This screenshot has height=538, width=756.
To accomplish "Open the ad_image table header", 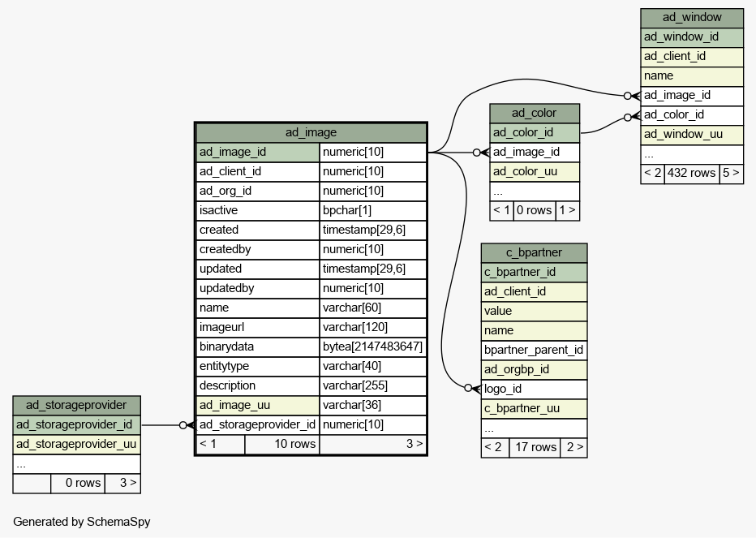I will tap(311, 132).
